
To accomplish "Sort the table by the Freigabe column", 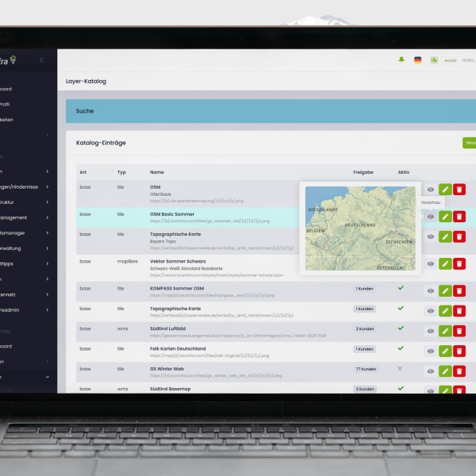I will point(363,172).
